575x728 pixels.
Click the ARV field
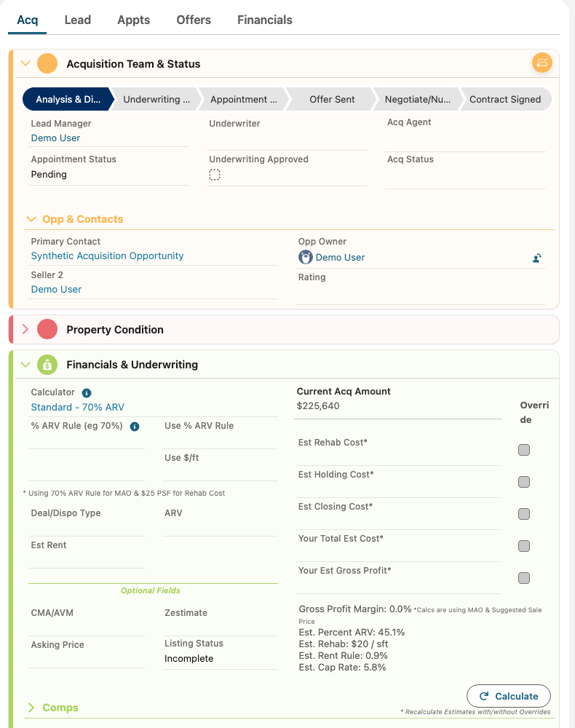click(220, 521)
